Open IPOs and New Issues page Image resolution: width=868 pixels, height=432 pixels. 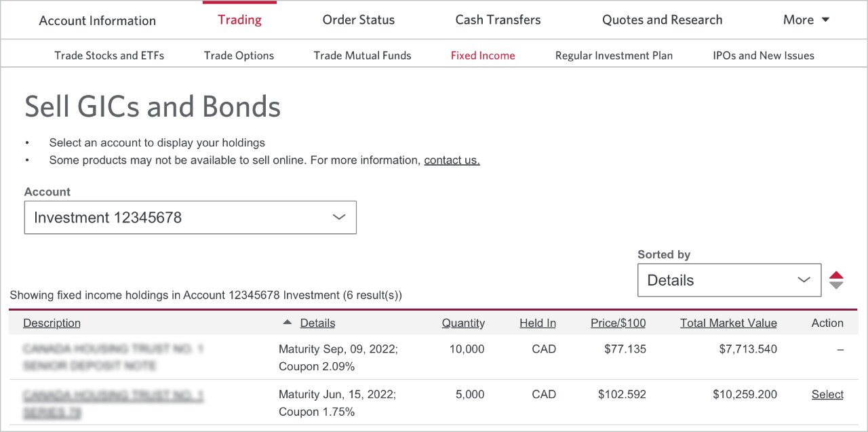[764, 56]
